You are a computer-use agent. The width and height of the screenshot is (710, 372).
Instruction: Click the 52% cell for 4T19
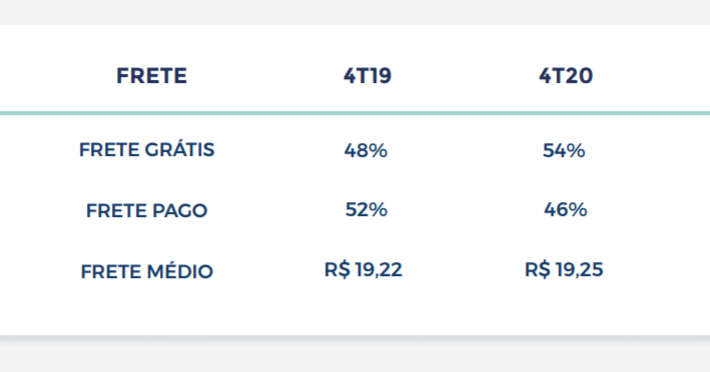click(x=366, y=210)
